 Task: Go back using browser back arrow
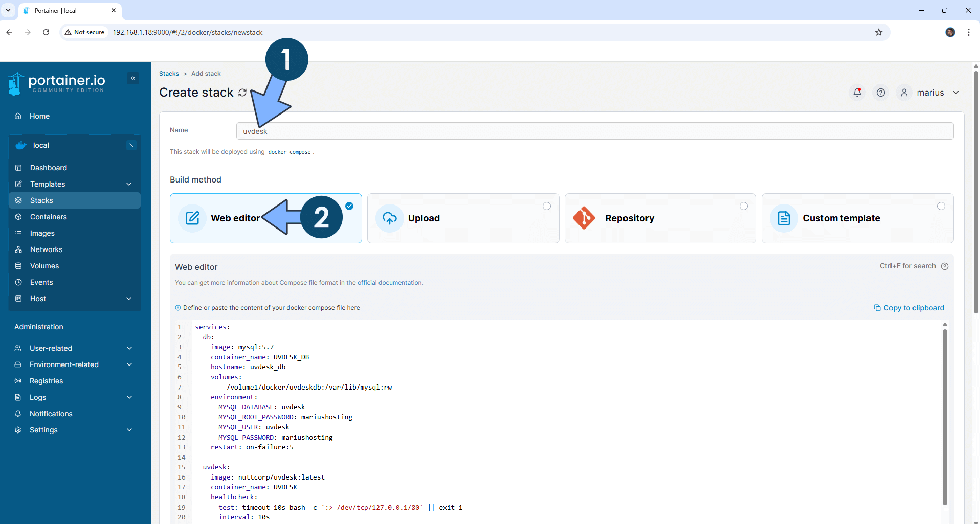(9, 32)
